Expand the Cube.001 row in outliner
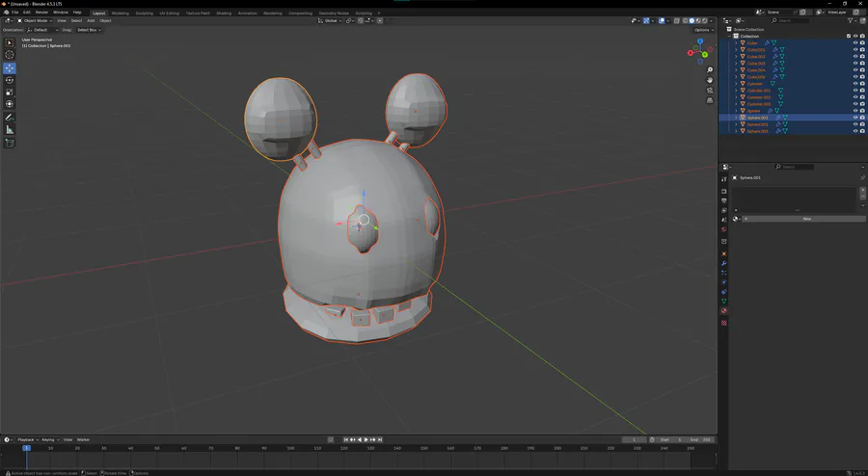868x476 pixels. tap(736, 50)
